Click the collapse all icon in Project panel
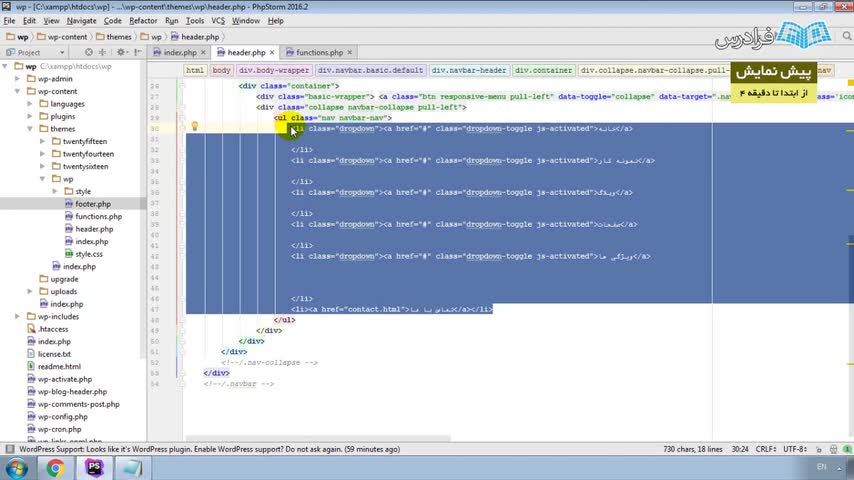Viewport: 854px width, 480px height. pos(102,52)
